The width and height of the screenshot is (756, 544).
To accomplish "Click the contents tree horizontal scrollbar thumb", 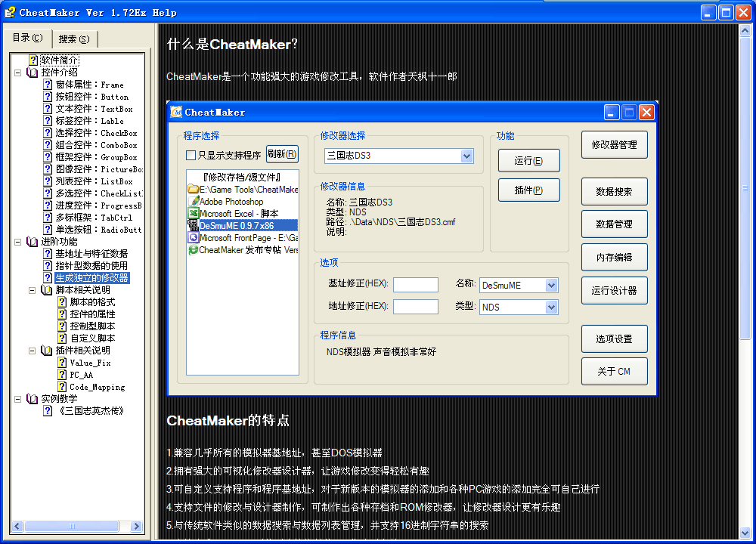I will click(72, 526).
